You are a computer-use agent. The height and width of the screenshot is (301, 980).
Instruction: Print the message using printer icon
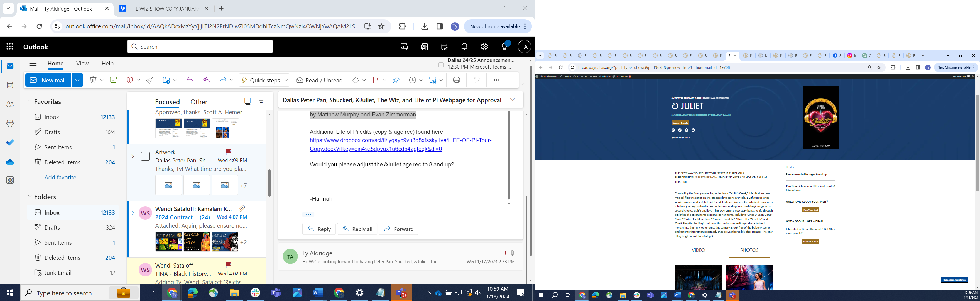click(x=457, y=80)
